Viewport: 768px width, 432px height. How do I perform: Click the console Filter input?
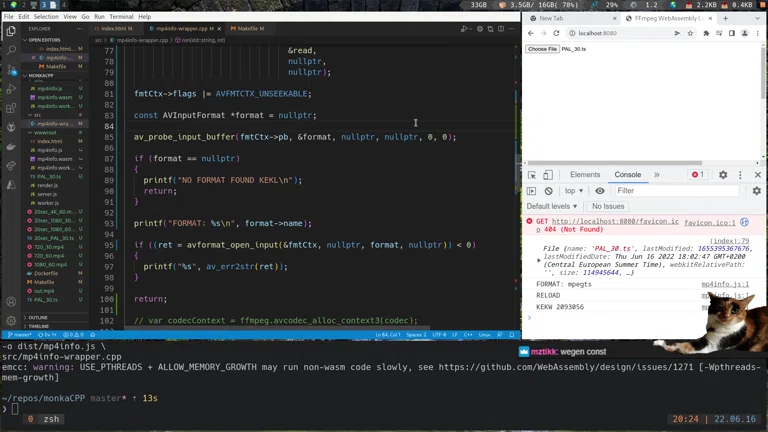676,191
